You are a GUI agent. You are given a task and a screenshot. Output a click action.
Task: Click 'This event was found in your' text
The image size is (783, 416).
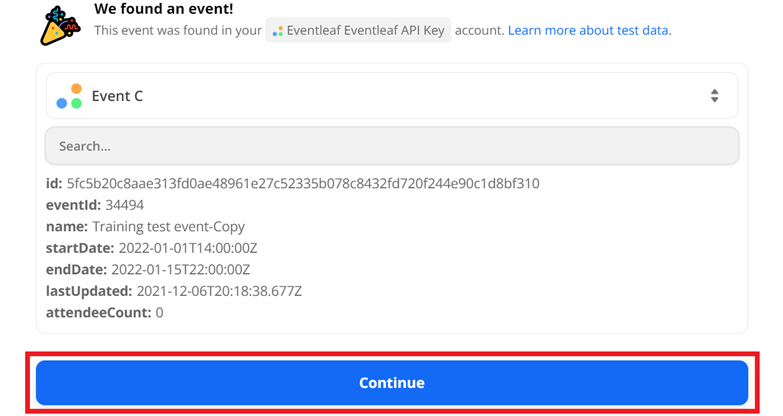click(x=178, y=31)
